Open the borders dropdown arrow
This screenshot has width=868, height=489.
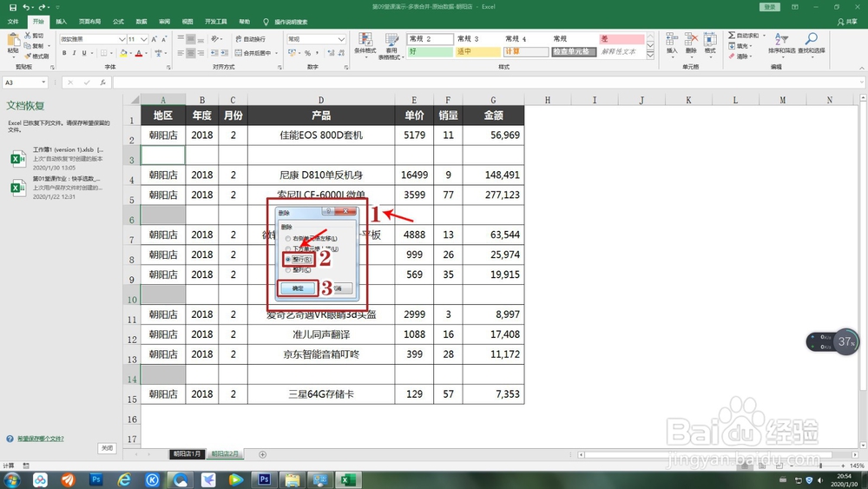click(x=112, y=53)
